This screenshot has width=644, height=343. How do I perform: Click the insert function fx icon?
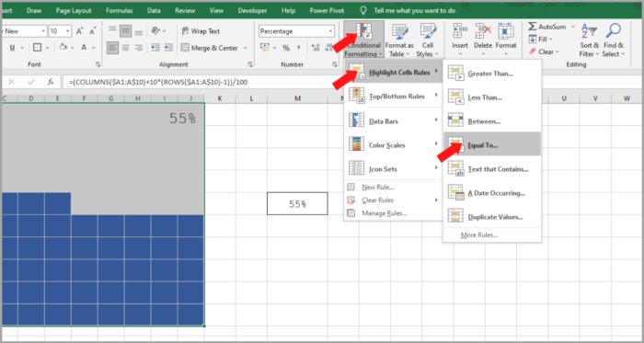point(51,82)
